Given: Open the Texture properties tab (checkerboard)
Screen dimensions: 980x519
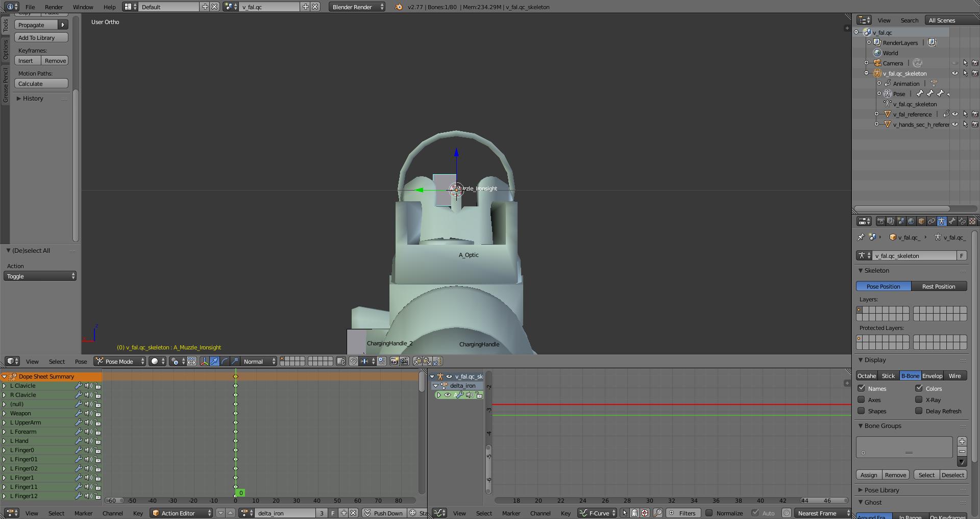Looking at the screenshot, I should [x=972, y=221].
